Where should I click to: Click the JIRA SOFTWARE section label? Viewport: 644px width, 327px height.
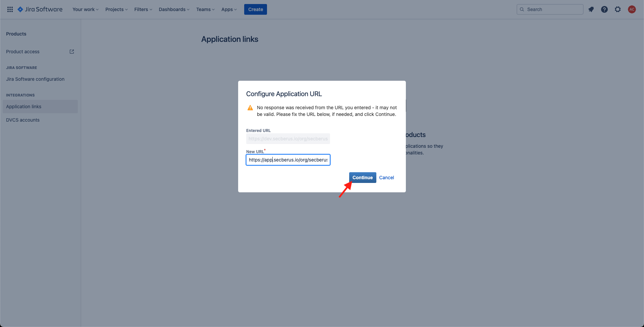coord(21,68)
